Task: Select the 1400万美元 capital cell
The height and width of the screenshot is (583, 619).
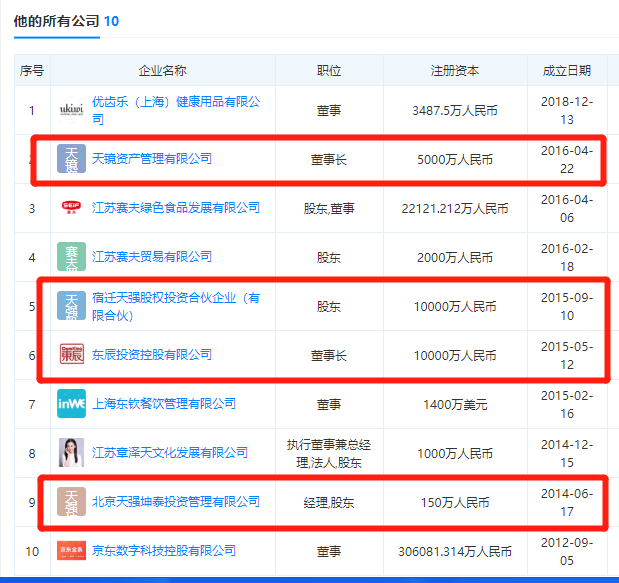Action: (455, 404)
